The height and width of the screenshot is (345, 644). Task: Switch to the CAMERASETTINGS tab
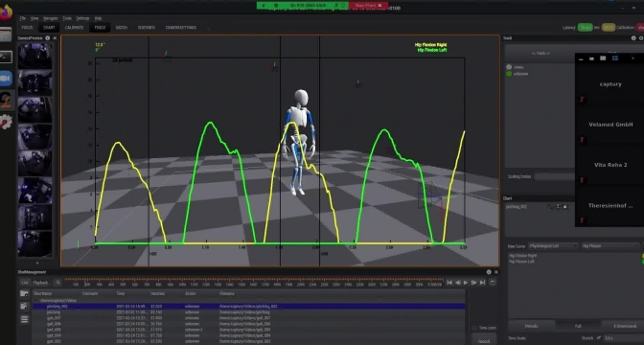point(181,28)
